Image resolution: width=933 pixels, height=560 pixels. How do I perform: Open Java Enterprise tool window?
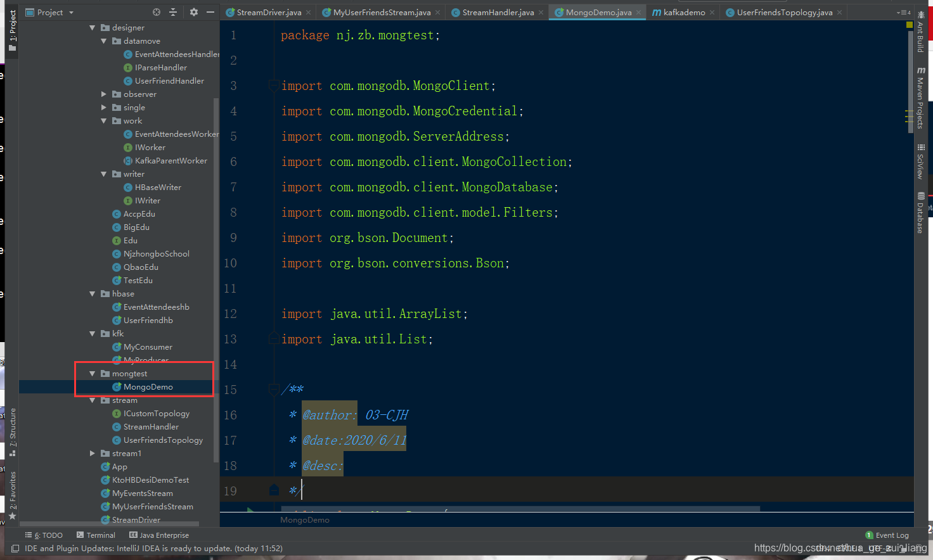coord(159,535)
